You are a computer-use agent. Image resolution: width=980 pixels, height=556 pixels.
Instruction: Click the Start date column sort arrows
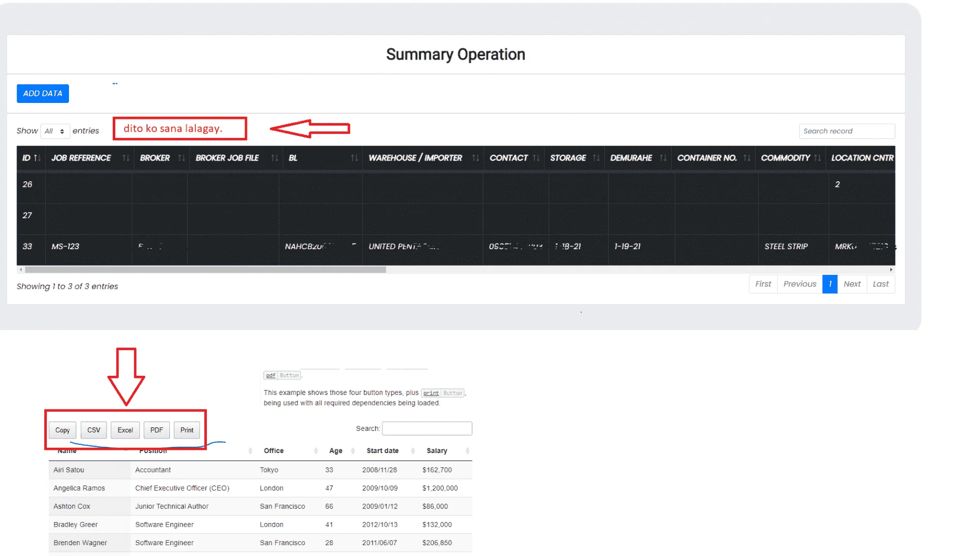tap(413, 451)
